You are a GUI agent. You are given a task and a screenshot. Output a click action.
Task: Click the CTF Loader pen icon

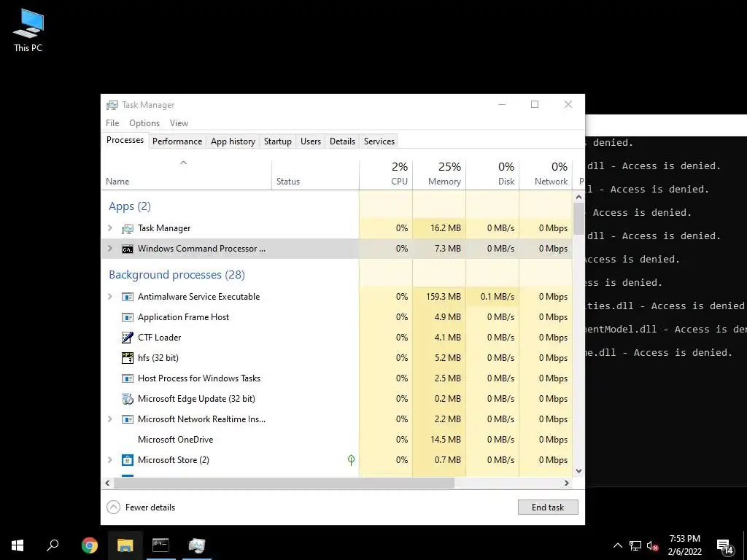pyautogui.click(x=127, y=338)
